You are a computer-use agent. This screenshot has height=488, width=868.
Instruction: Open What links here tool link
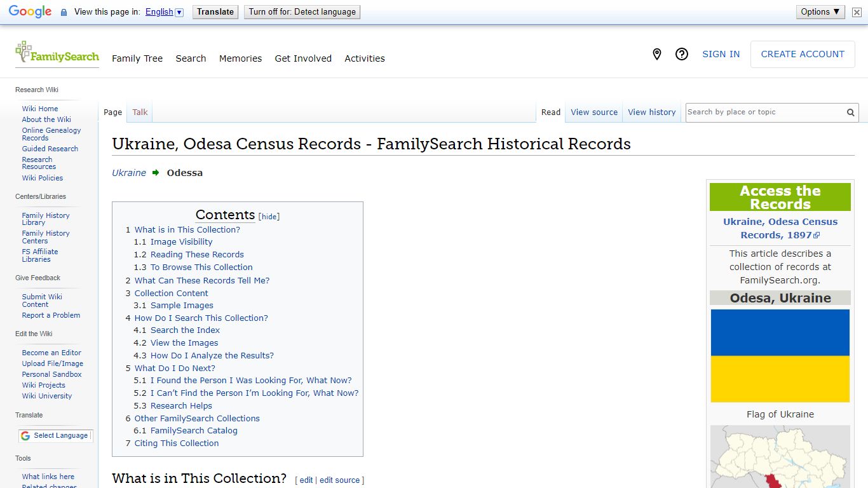pos(48,477)
